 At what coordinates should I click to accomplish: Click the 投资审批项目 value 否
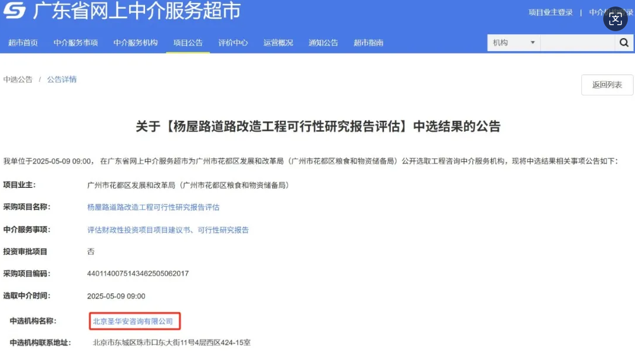coord(91,252)
